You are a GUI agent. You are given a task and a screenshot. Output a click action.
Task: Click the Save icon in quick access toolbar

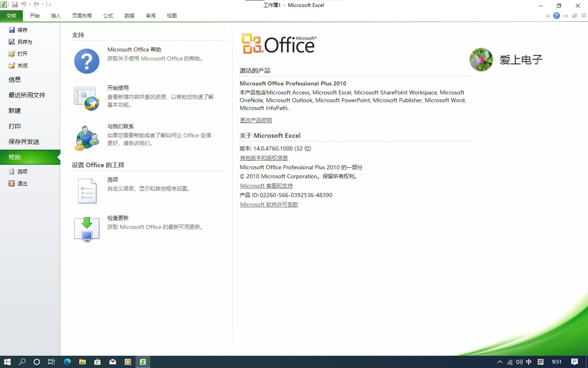pos(15,4)
